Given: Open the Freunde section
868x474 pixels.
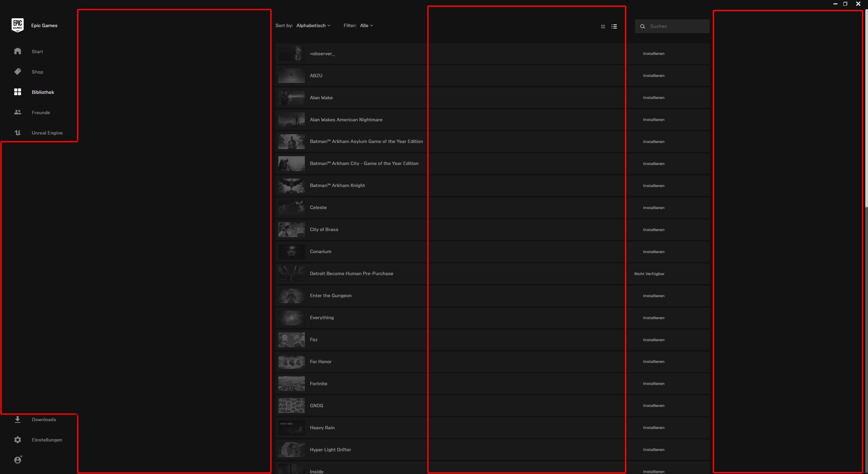Looking at the screenshot, I should [x=41, y=112].
